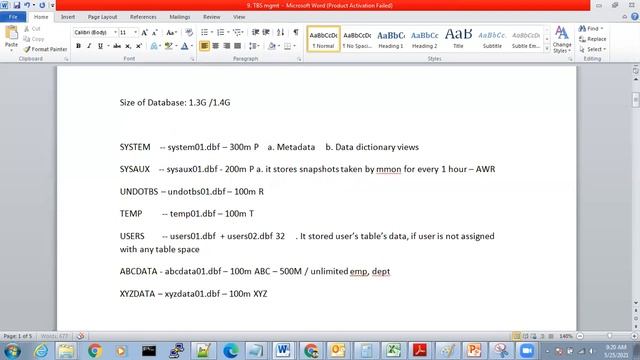Apply the Title style
This screenshot has height=360, width=640.
tap(458, 39)
